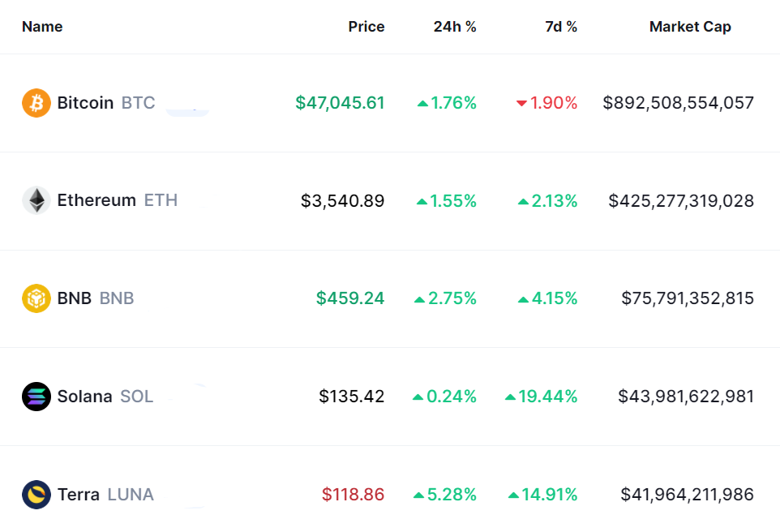
Task: Click the Terra LUNA logo icon
Action: 36,494
